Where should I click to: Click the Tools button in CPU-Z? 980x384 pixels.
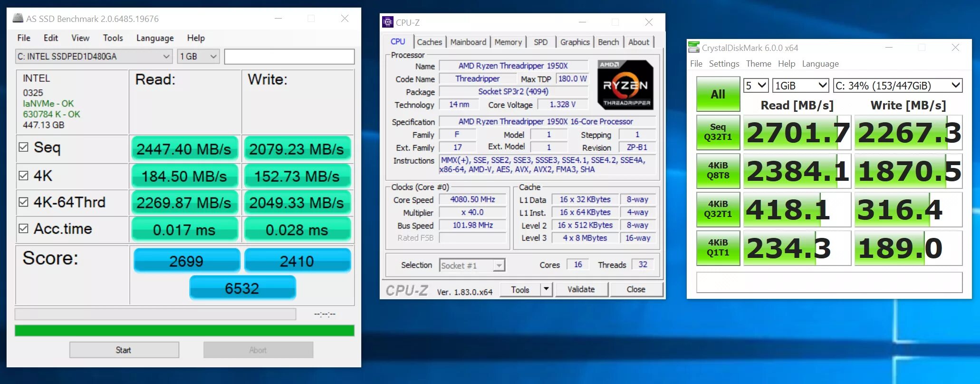pyautogui.click(x=520, y=289)
